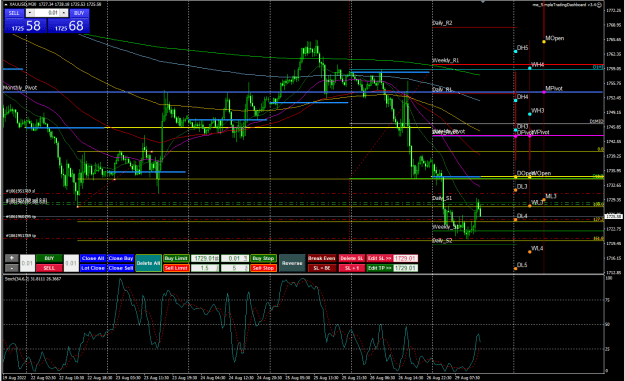
Task: Click the pending lot field showing 0.01
Action: click(x=235, y=258)
